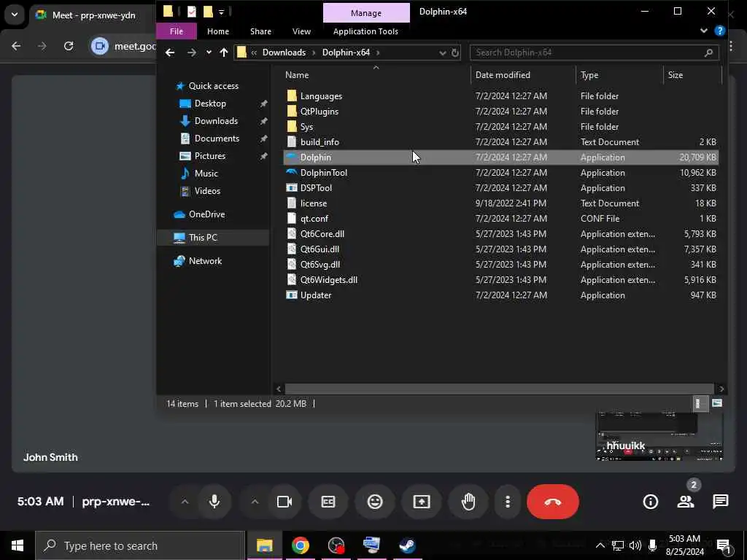Image resolution: width=747 pixels, height=560 pixels.
Task: Open chat with everyone icon
Action: (x=720, y=502)
